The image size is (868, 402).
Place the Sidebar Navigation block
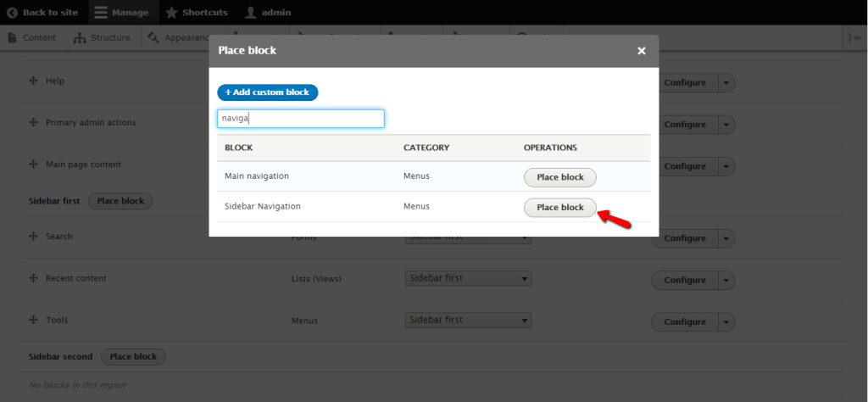pyautogui.click(x=560, y=208)
